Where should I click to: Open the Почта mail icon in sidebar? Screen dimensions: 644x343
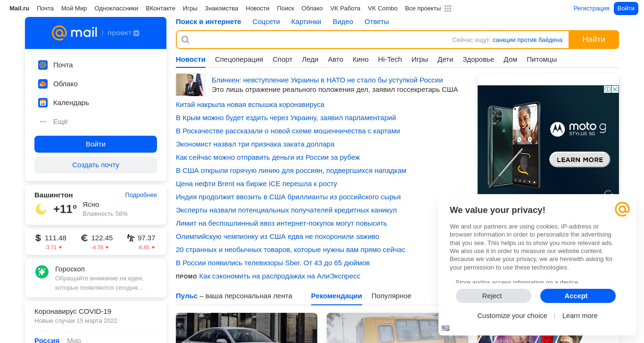coord(43,65)
